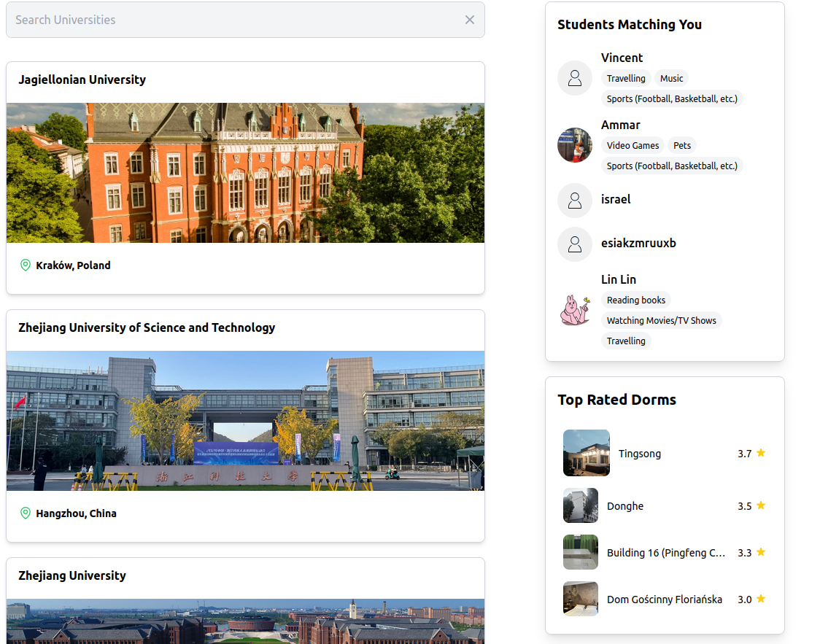Screen dimensions: 820x644
Task: Select Vincent's Travelling interest tag
Action: tap(626, 79)
